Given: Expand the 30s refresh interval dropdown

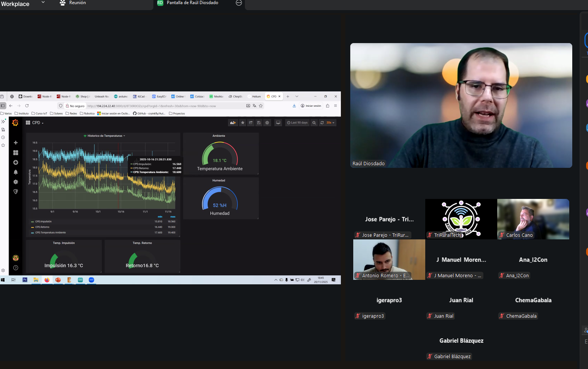Looking at the screenshot, I should (x=330, y=123).
